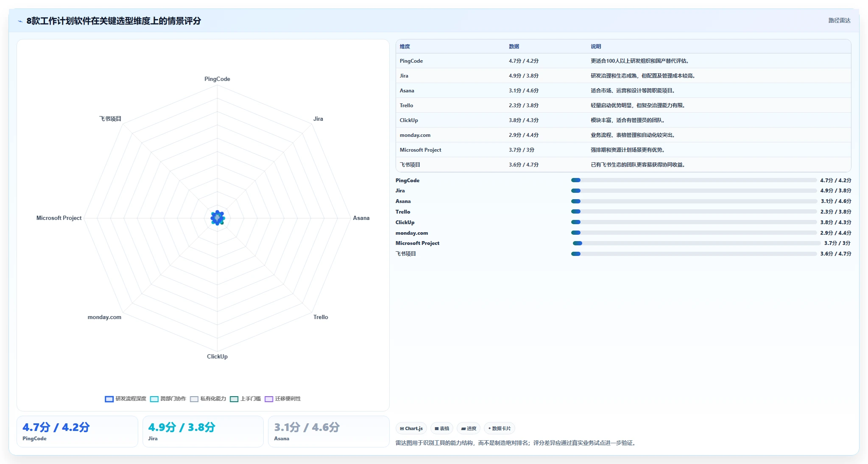
Task: Toggle the 迁移便利性 legend series
Action: [x=282, y=399]
